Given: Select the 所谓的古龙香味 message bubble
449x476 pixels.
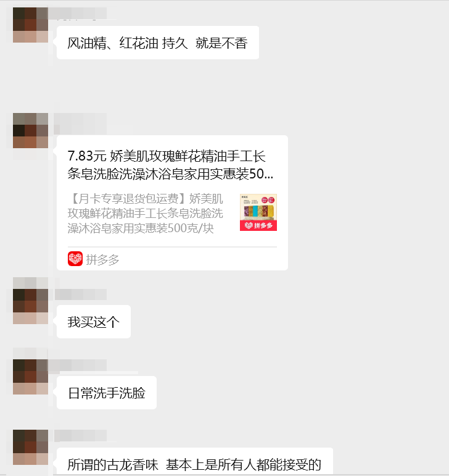Looking at the screenshot, I should [195, 462].
